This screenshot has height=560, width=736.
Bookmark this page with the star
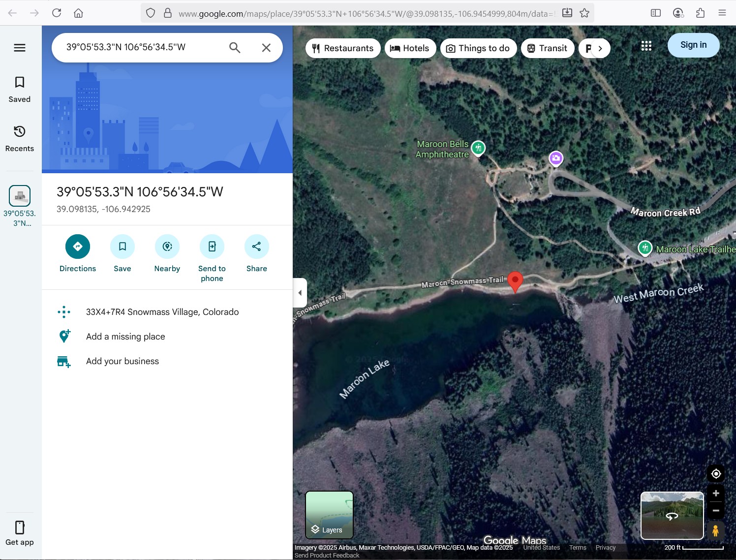(584, 13)
